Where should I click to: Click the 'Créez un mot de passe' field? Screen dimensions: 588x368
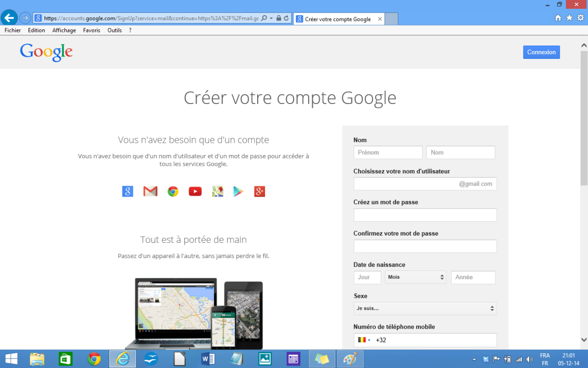click(x=425, y=215)
